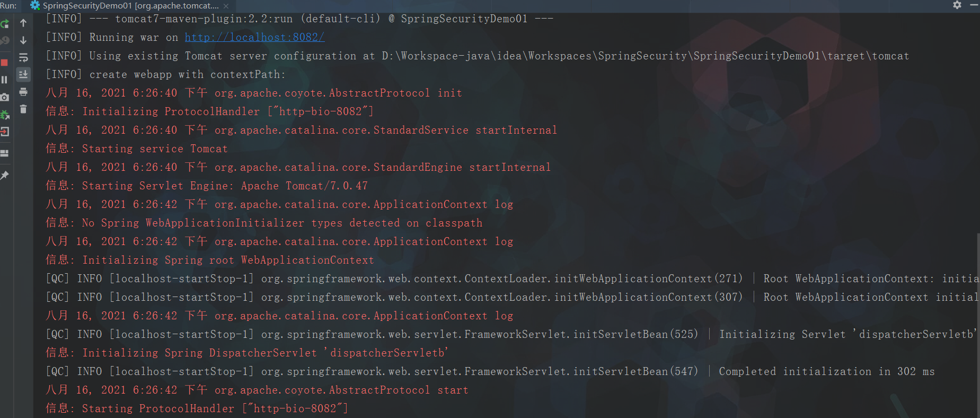Take a thread dump with camera icon
Screen dimensions: 980x418
tap(4, 97)
